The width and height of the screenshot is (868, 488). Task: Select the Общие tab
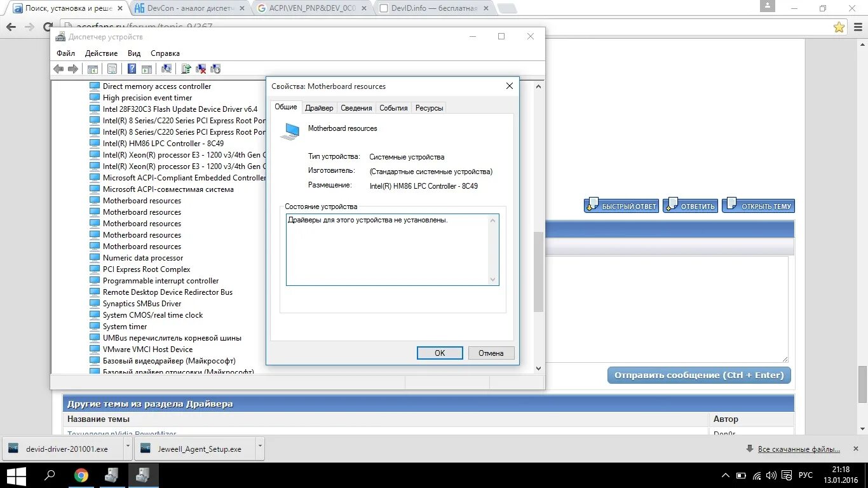coord(286,107)
